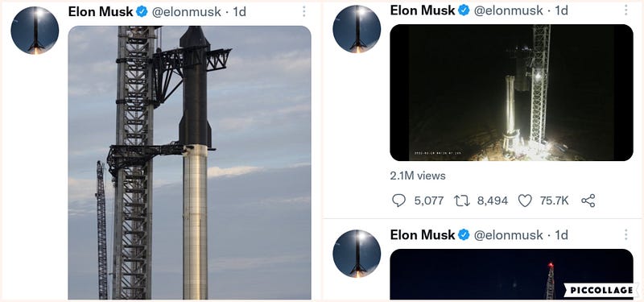Like the tweet with 75.7K likes
This screenshot has height=302, width=644.
525,201
